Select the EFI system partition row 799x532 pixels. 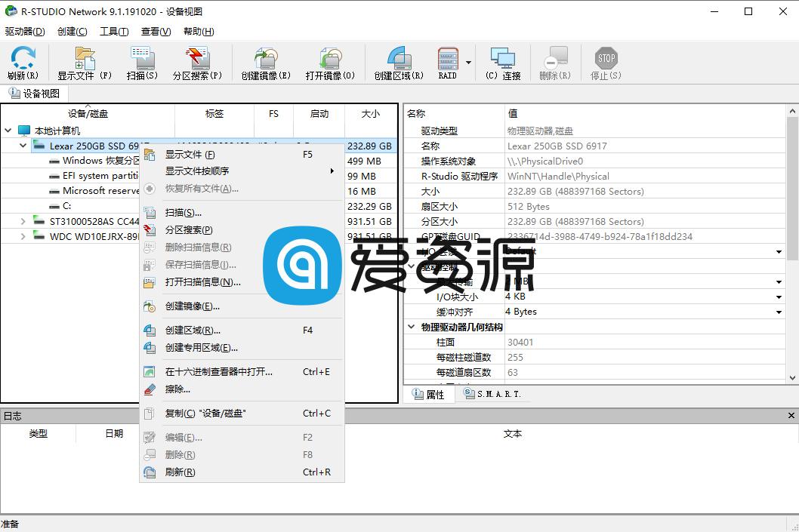(x=94, y=176)
